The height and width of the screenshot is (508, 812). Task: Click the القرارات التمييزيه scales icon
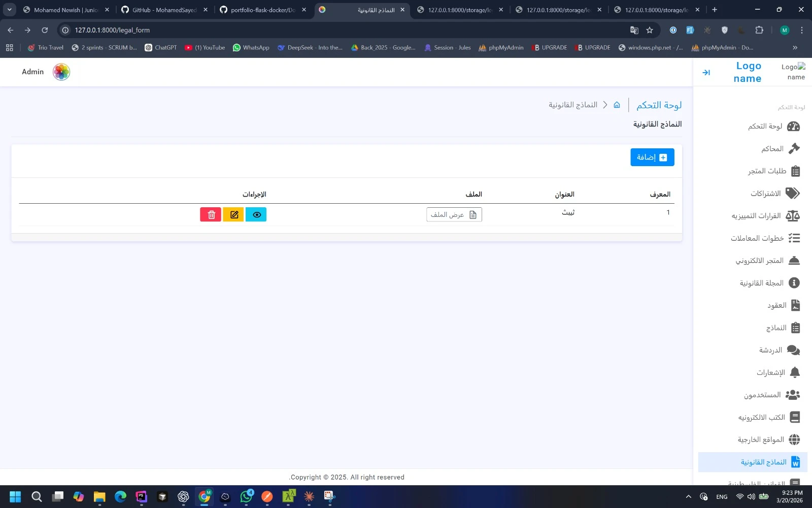[x=792, y=216]
